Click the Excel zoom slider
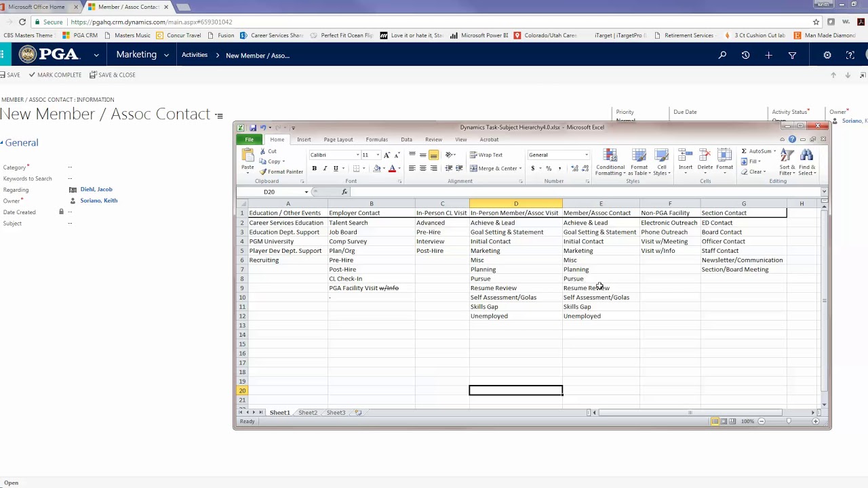The image size is (868, 488). coord(788,422)
